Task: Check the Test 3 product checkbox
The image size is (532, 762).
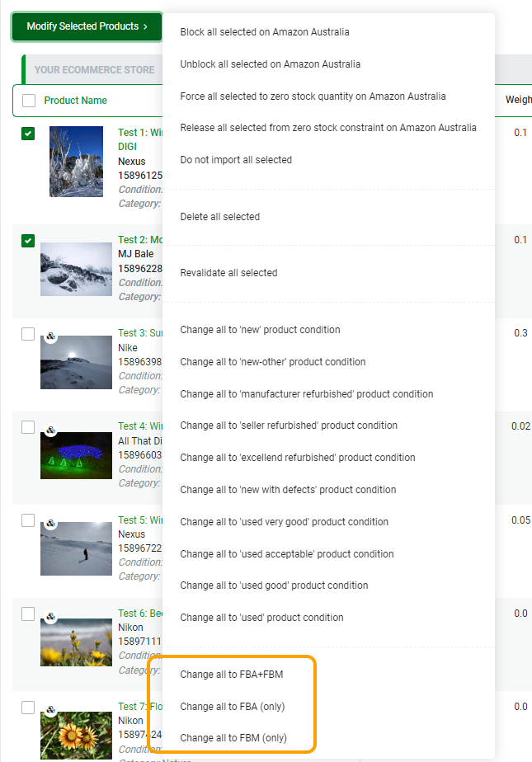Action: coord(28,334)
